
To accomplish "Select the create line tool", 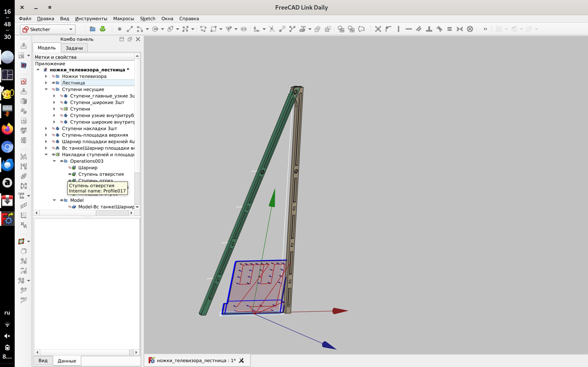I will pos(130,29).
